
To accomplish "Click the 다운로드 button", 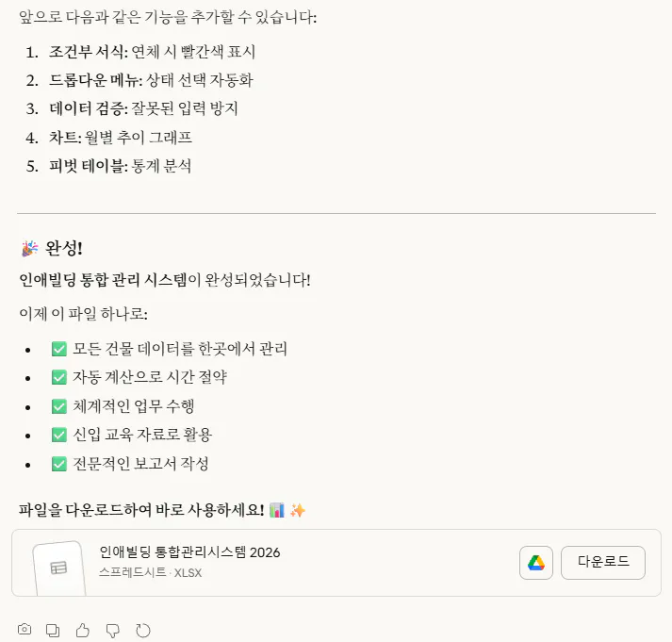I will (x=602, y=563).
